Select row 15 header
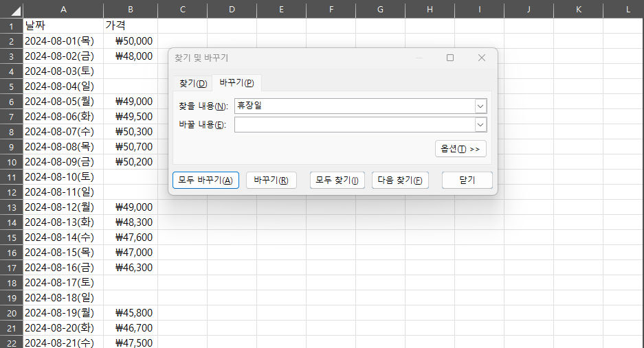This screenshot has height=348, width=644. (12, 237)
